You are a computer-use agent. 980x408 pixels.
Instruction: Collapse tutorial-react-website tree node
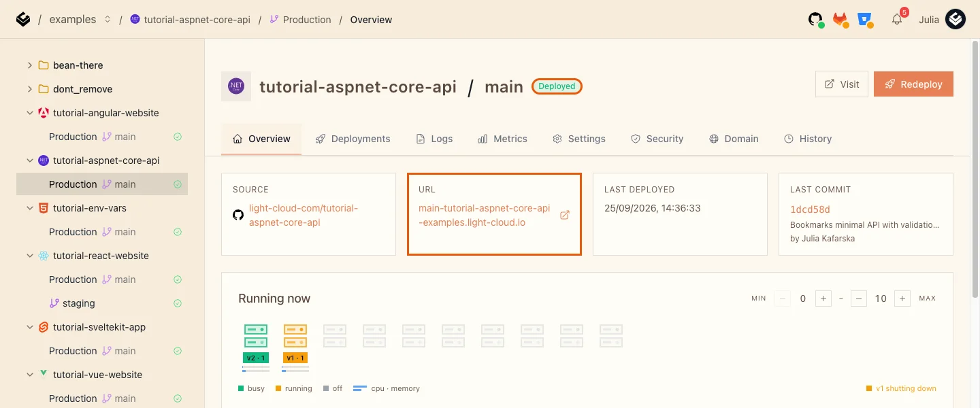[x=30, y=256]
